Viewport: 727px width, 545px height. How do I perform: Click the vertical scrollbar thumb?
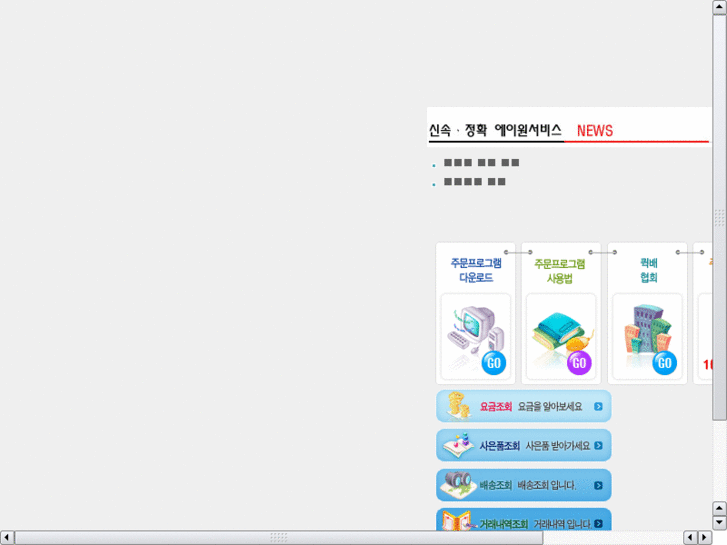pyautogui.click(x=719, y=217)
